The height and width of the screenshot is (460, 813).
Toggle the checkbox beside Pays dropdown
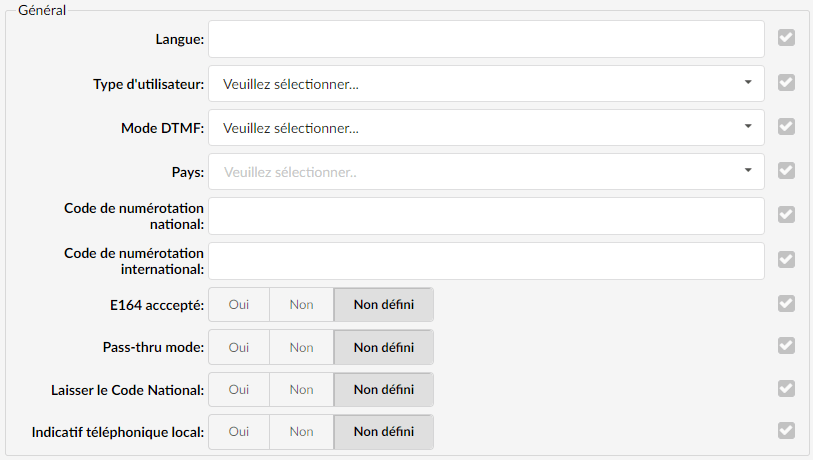pos(786,171)
